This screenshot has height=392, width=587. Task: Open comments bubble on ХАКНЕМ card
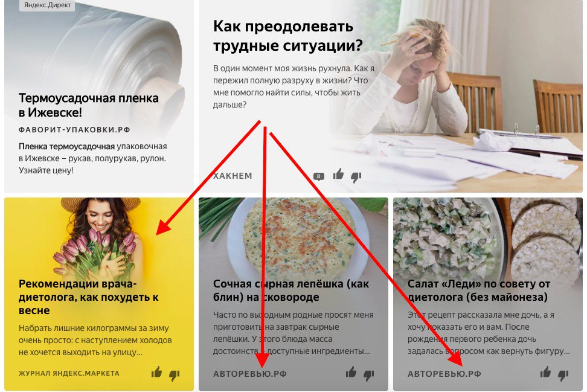(x=319, y=176)
